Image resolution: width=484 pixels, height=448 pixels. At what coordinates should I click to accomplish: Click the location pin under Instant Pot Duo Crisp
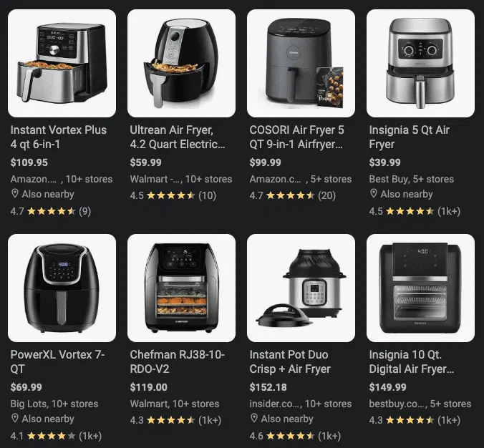point(254,418)
